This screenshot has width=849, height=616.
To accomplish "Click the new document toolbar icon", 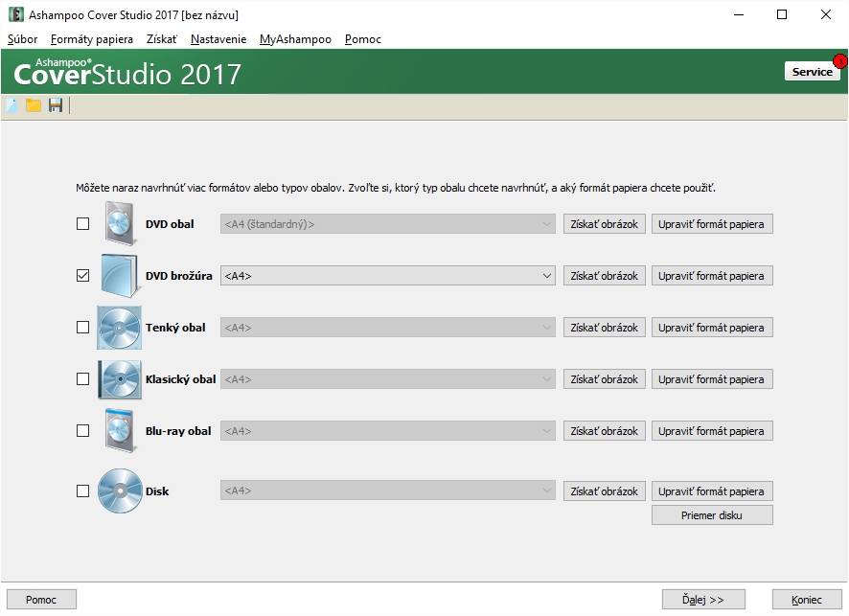I will click(x=11, y=105).
